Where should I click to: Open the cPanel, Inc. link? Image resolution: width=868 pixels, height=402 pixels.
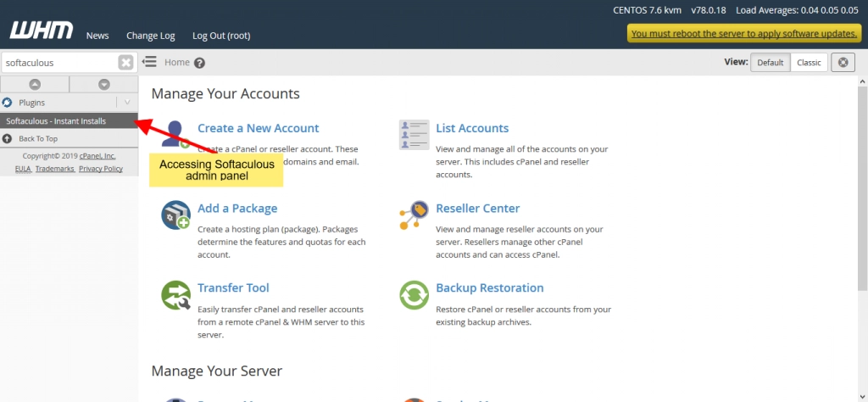click(x=97, y=156)
